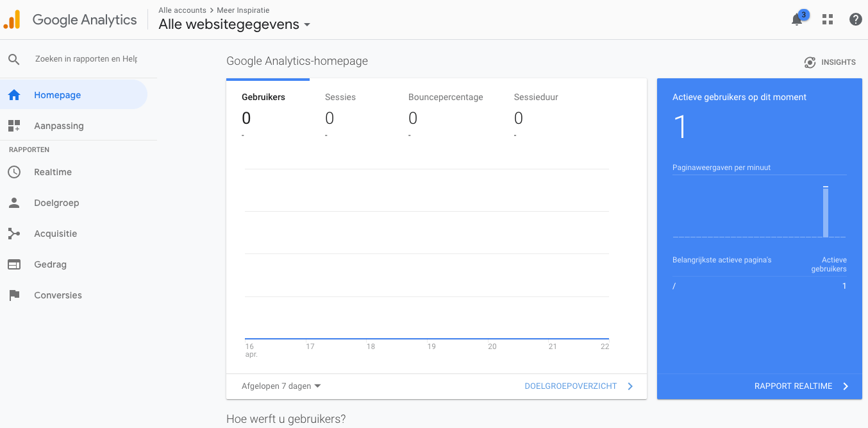Navigate to Meer Inspiratie in the breadcrumb
This screenshot has height=428, width=868.
click(x=243, y=10)
